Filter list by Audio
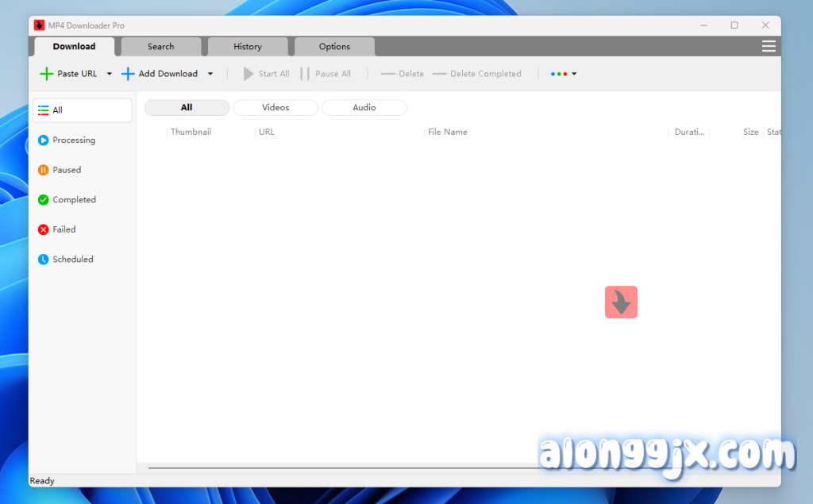813x504 pixels. 364,108
